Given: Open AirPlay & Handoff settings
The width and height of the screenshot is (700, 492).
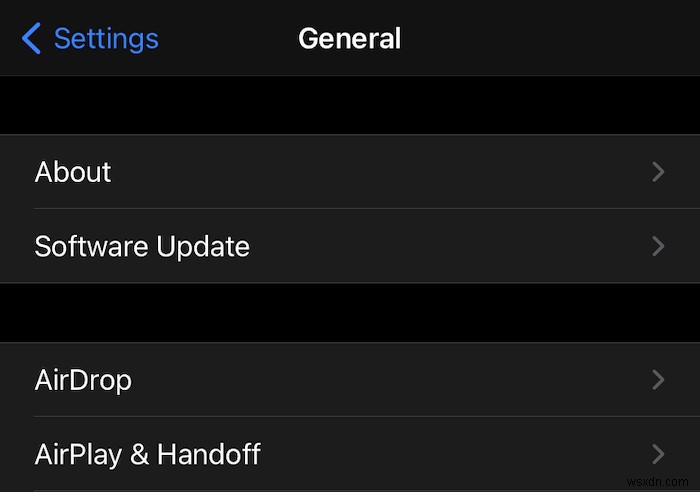Looking at the screenshot, I should (147, 454).
